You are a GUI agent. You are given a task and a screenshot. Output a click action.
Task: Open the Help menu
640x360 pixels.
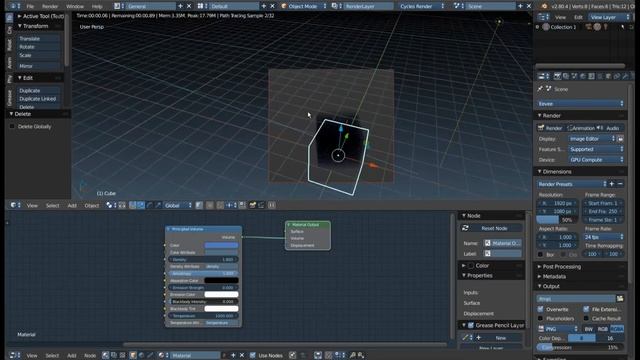click(97, 7)
